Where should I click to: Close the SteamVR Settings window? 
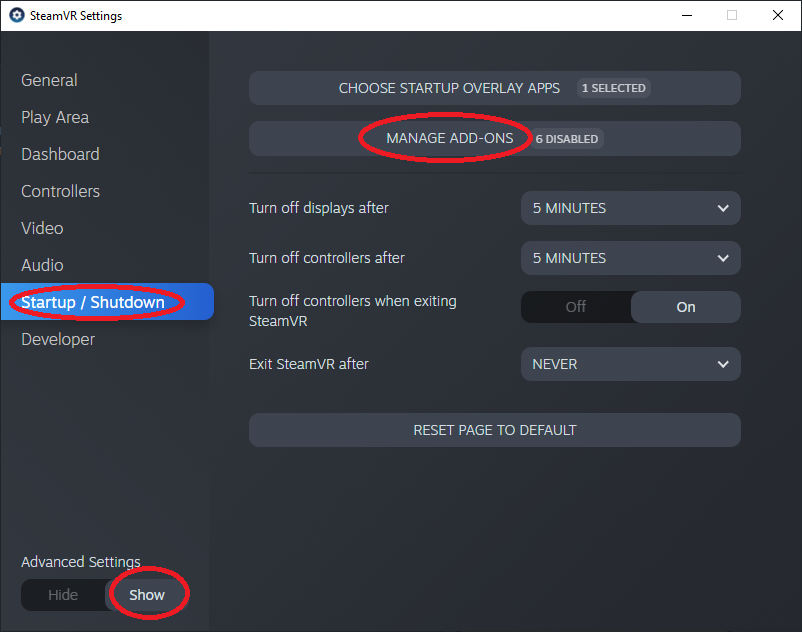777,15
